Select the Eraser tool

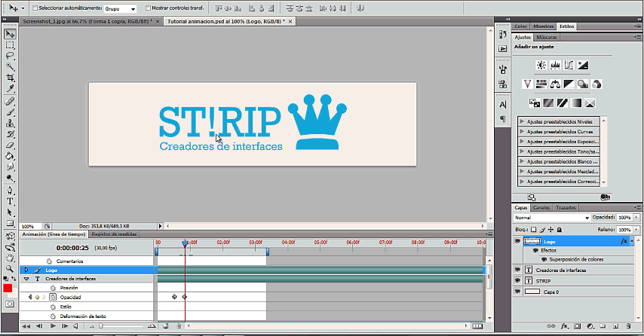pyautogui.click(x=10, y=145)
